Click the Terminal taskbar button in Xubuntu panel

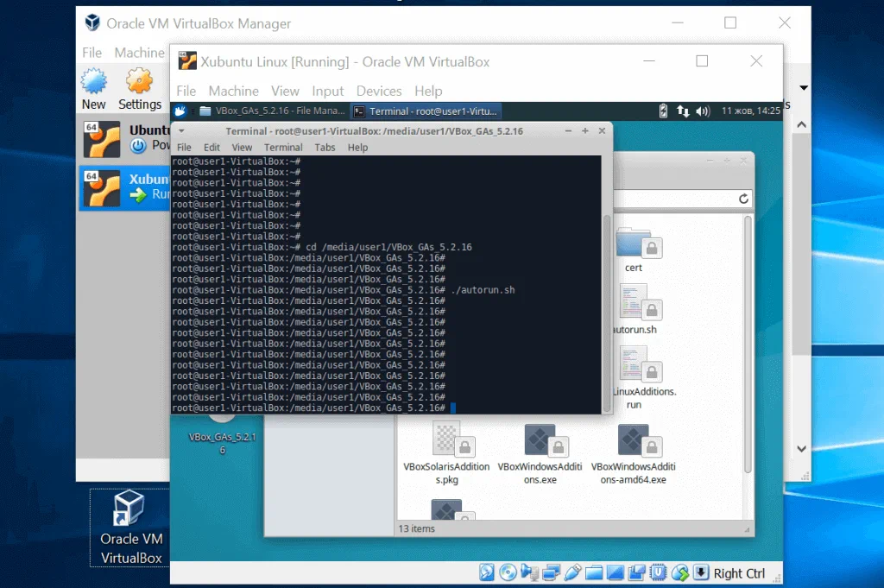point(426,111)
